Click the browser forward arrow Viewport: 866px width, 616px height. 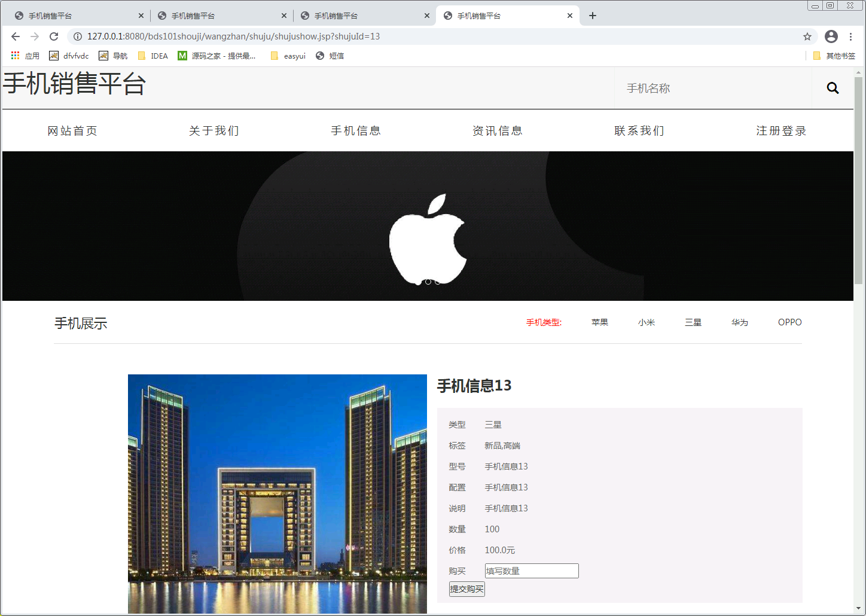(x=35, y=36)
